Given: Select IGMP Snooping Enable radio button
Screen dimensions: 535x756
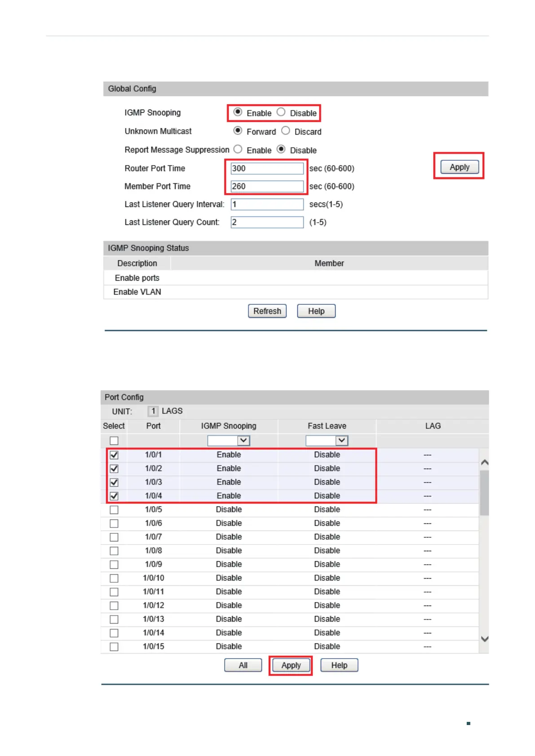Looking at the screenshot, I should 238,112.
